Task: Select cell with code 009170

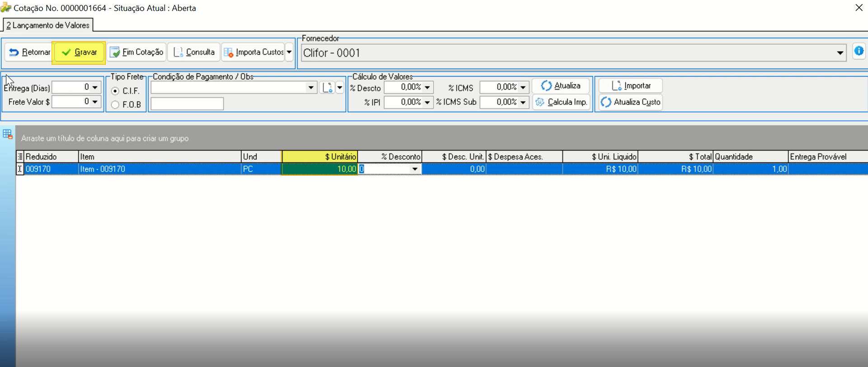Action: [x=51, y=169]
